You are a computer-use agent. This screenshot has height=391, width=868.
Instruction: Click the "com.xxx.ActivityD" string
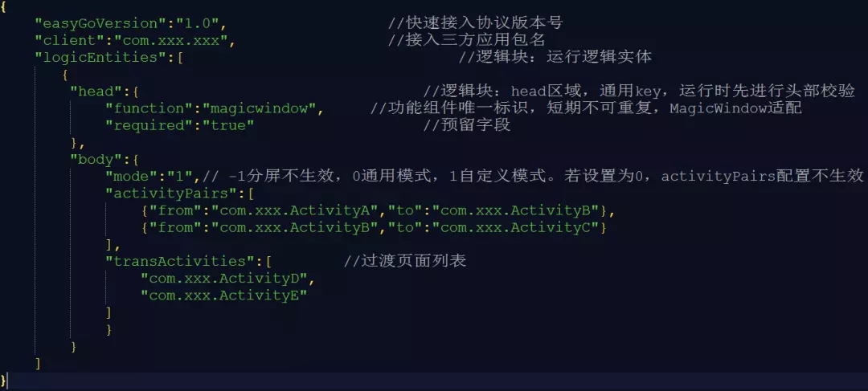click(x=223, y=278)
